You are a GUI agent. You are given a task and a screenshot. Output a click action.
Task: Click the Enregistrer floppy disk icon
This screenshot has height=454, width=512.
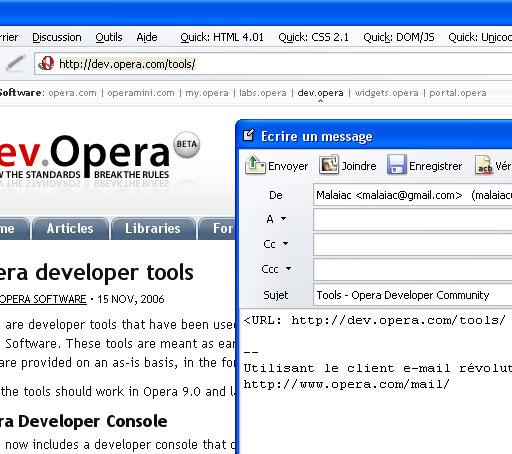397,165
